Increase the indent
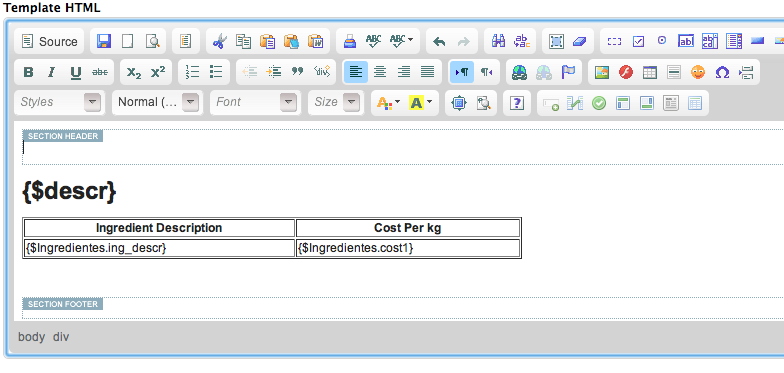784x373 pixels. coord(274,72)
